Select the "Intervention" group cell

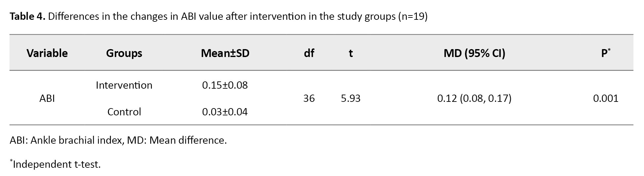pyautogui.click(x=124, y=85)
